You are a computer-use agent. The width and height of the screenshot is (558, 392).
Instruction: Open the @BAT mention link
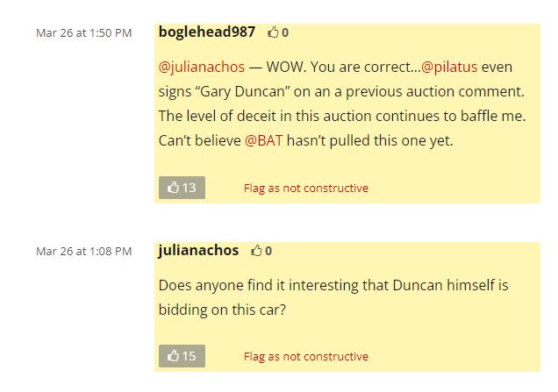tap(263, 140)
